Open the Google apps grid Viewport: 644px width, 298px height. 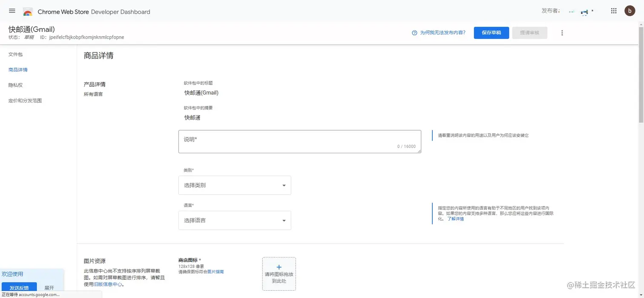click(x=614, y=11)
